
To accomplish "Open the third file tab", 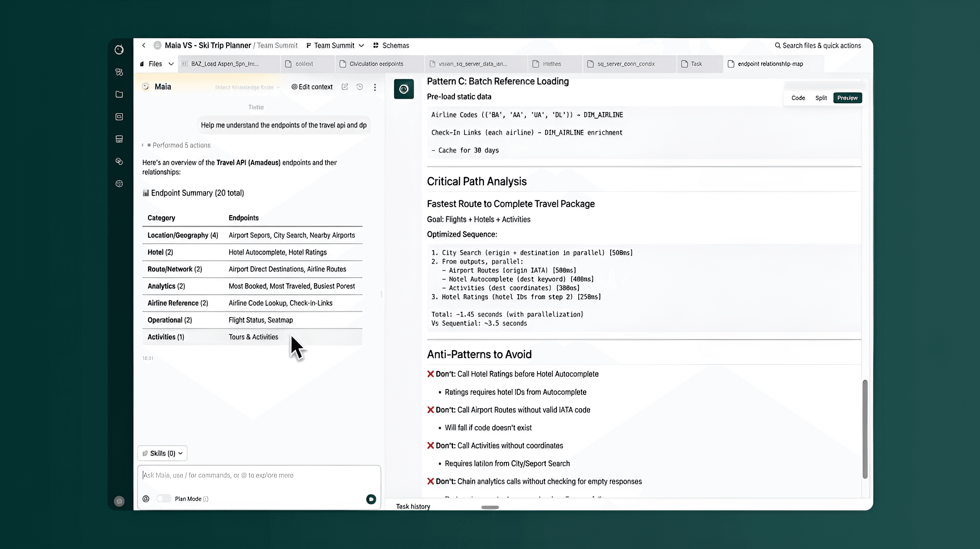I will [x=379, y=64].
